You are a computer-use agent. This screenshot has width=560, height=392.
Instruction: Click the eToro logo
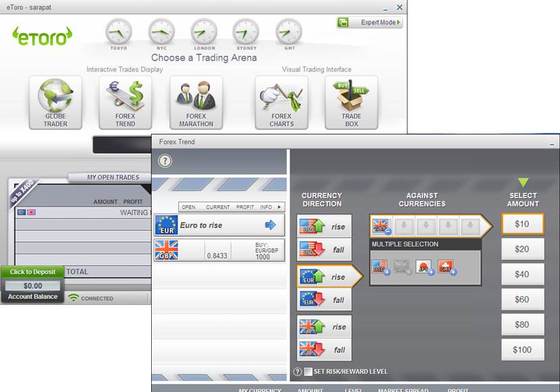point(42,36)
